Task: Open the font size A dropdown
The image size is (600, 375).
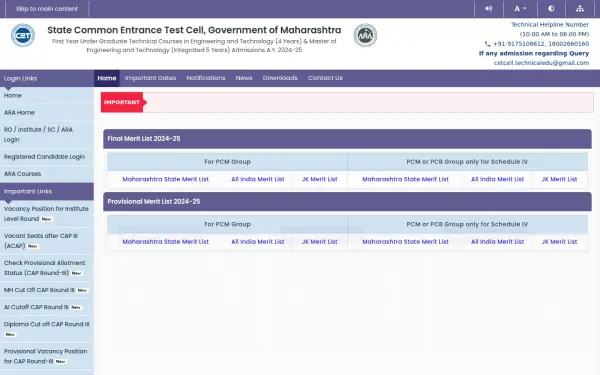Action: [520, 8]
